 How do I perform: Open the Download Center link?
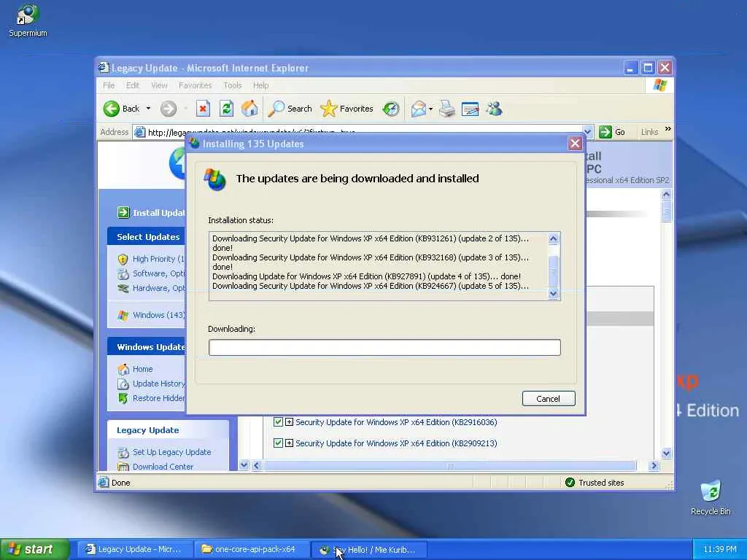(163, 467)
